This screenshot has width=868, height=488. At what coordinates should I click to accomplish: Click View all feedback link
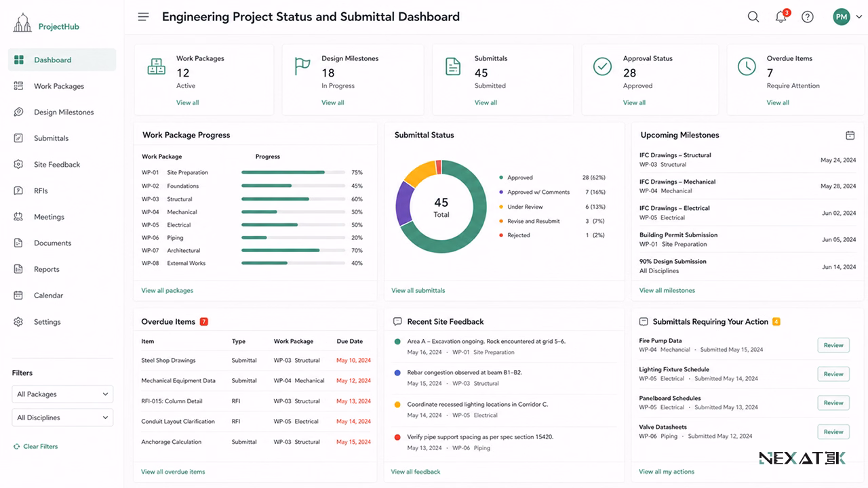coord(416,472)
